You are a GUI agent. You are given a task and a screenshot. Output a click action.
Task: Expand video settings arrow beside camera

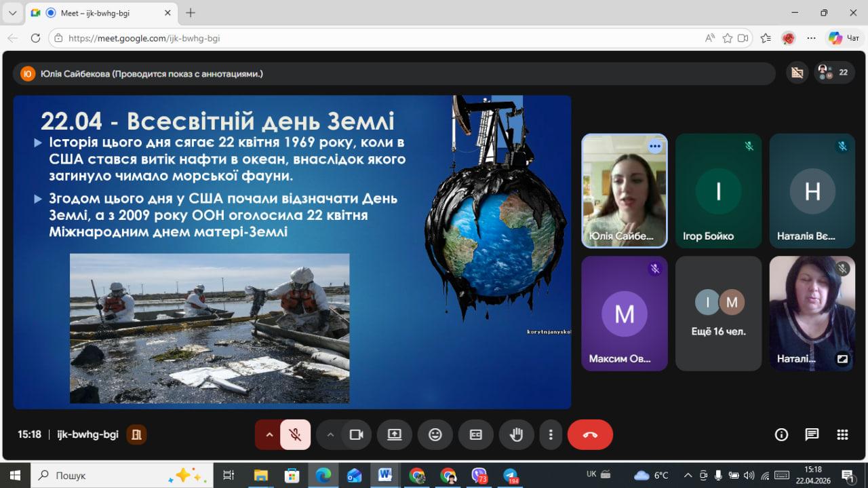point(330,434)
